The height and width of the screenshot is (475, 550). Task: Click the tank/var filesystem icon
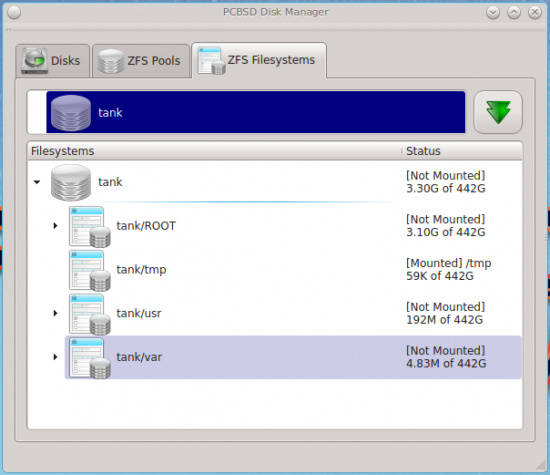coord(90,358)
